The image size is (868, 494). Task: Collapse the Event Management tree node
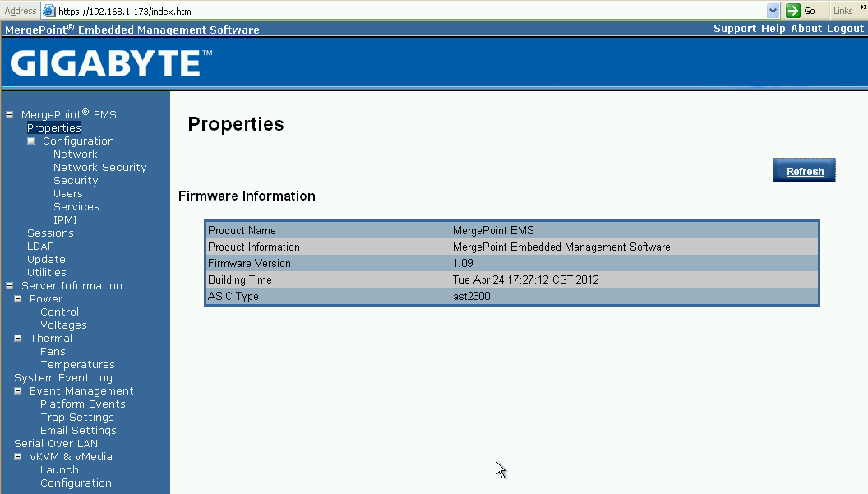click(x=18, y=391)
